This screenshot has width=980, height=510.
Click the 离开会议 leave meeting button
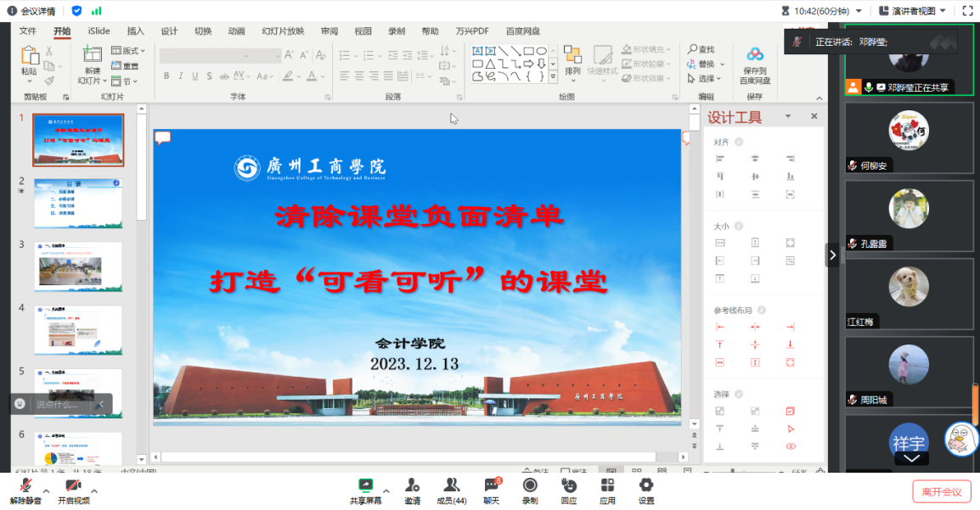(x=942, y=491)
